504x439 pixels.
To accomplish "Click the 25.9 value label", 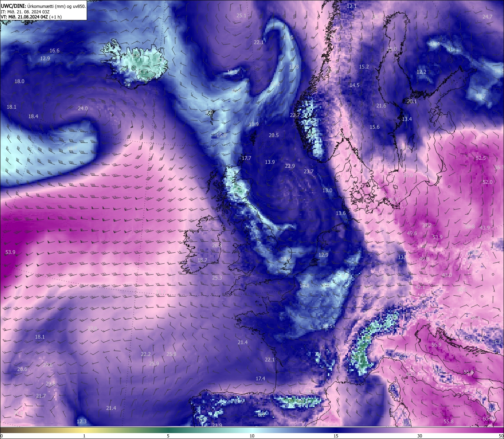I will click(154, 364).
